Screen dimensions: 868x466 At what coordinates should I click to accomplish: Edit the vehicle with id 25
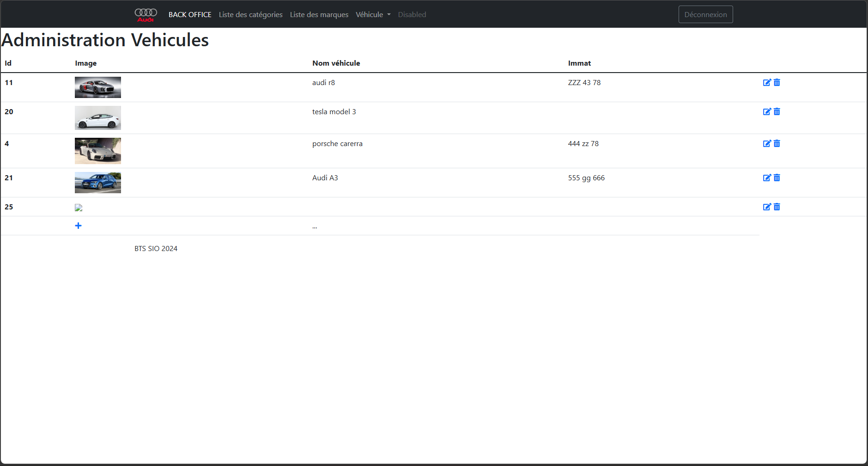tap(767, 207)
